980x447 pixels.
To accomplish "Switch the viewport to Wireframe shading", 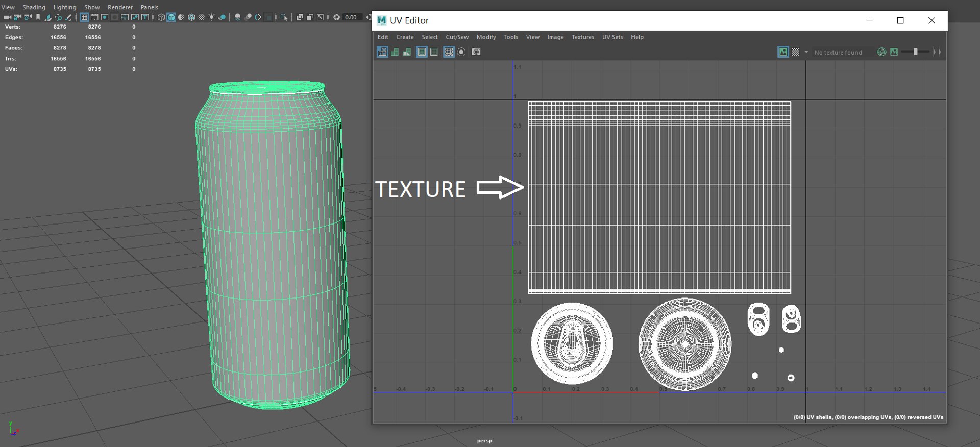I will coord(161,17).
